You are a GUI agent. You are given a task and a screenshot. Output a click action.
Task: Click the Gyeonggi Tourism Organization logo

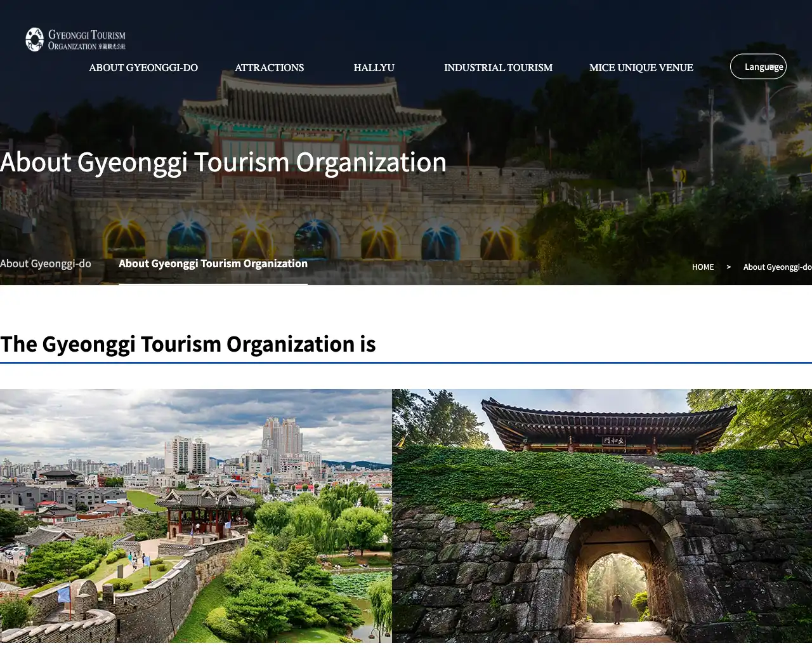tap(75, 39)
